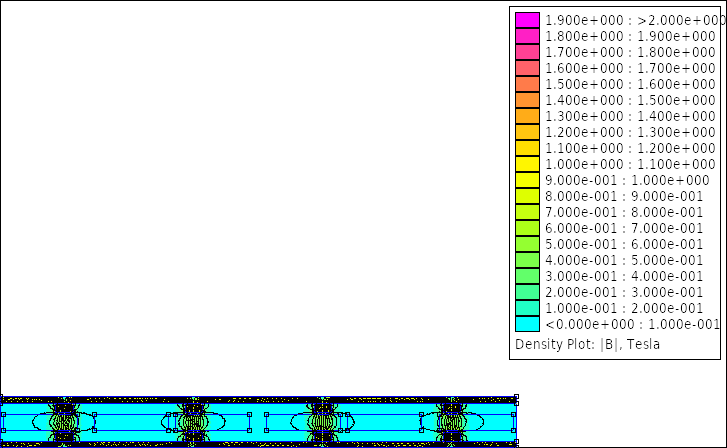Click legend text '9.000e-001 : 1.000e+000'
Screen dimensions: 727x448
point(627,180)
